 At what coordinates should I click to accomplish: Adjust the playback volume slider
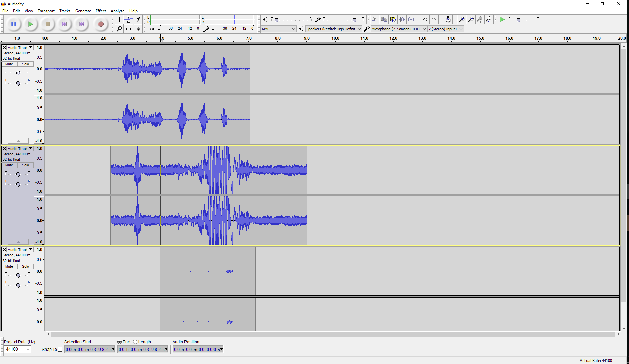pyautogui.click(x=277, y=20)
